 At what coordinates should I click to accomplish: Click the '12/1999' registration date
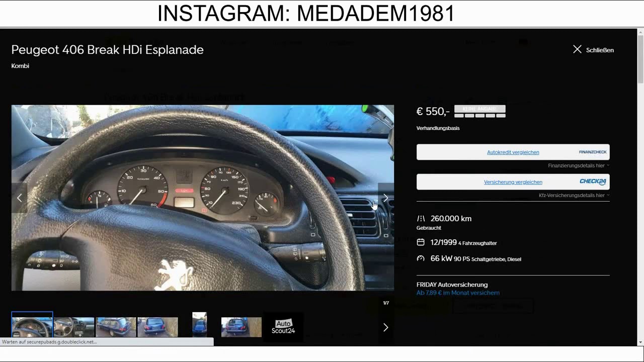443,242
